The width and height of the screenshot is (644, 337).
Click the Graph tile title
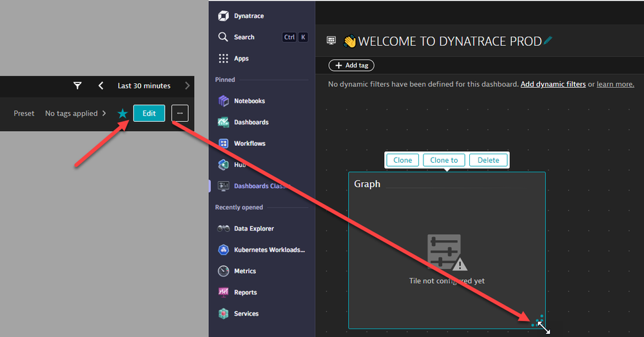(x=367, y=184)
